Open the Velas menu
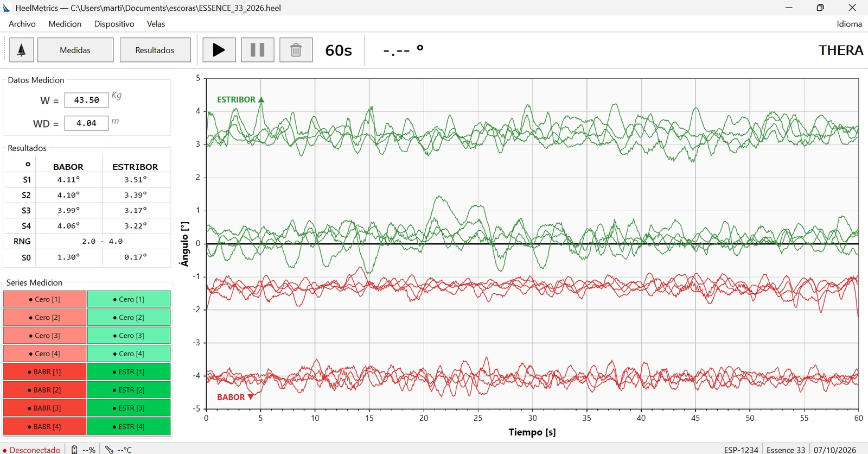 pos(156,24)
